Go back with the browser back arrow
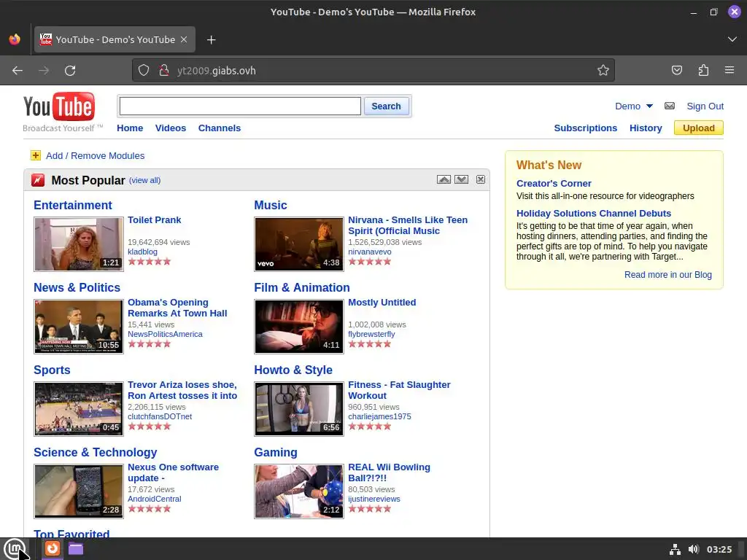The image size is (747, 560). point(18,71)
